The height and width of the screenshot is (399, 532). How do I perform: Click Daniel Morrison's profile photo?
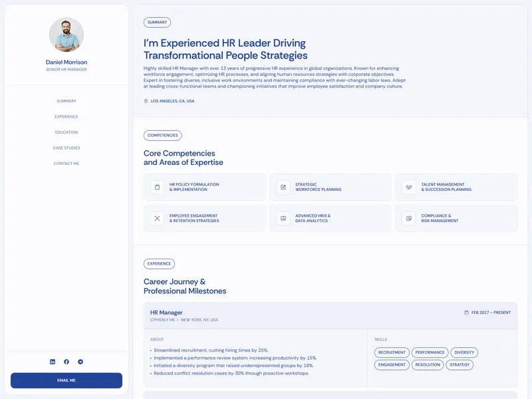click(66, 35)
